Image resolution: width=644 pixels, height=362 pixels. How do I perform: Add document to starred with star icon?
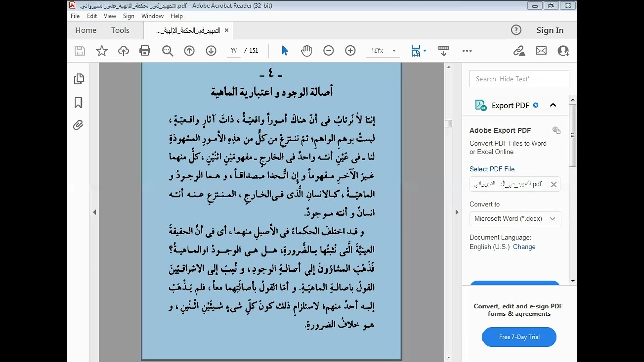(x=102, y=51)
